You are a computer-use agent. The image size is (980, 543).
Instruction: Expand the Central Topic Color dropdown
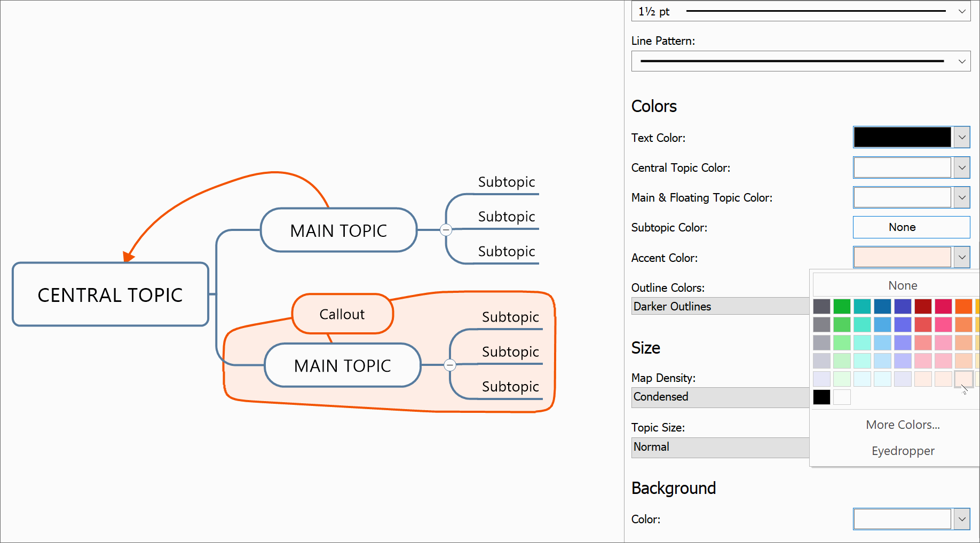pyautogui.click(x=962, y=167)
